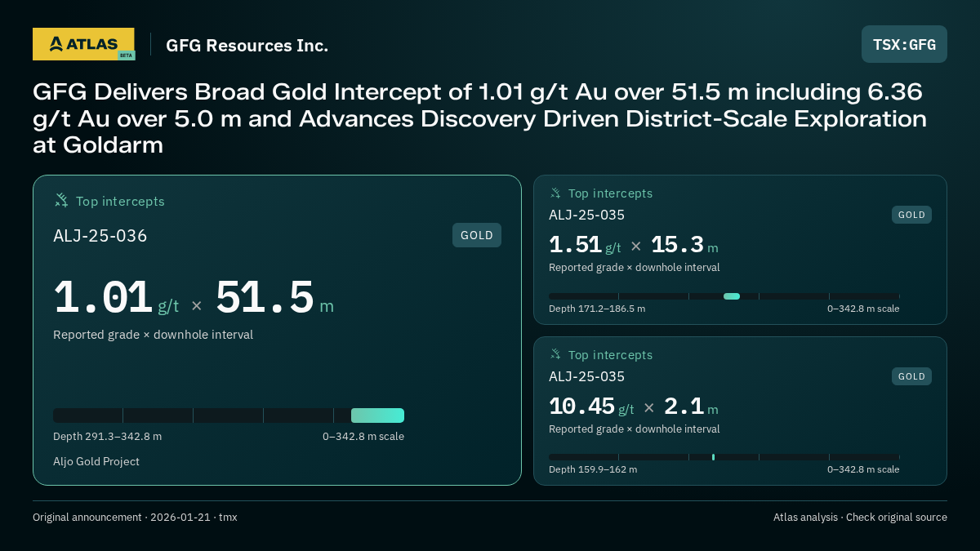Screen dimensions: 980x551
Task: Click ALJ-25-035 hole ID on 10.45 g/t card
Action: point(586,376)
